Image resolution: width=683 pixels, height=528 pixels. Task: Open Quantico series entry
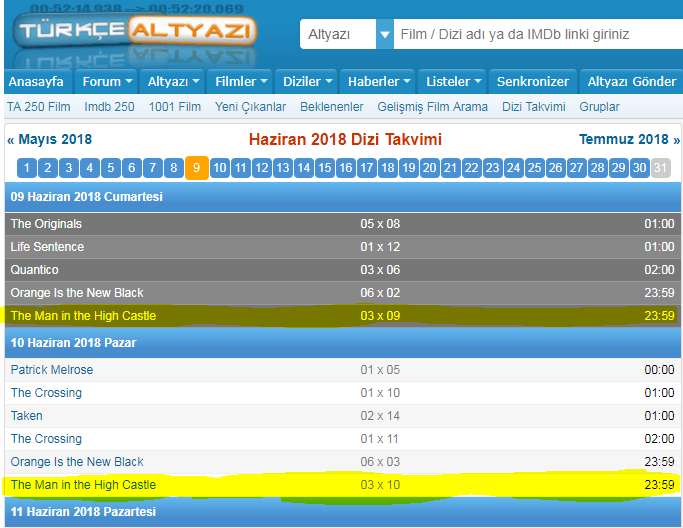pyautogui.click(x=343, y=270)
